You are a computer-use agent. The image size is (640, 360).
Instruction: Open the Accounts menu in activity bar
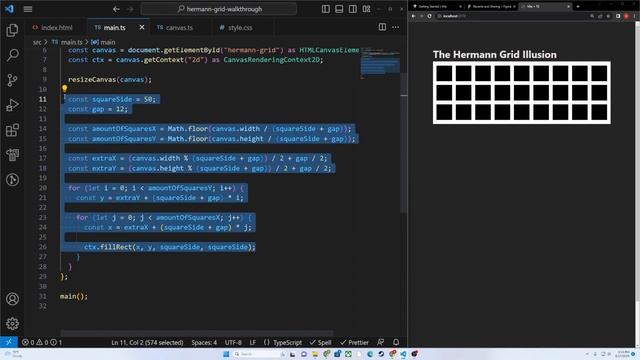(12, 299)
